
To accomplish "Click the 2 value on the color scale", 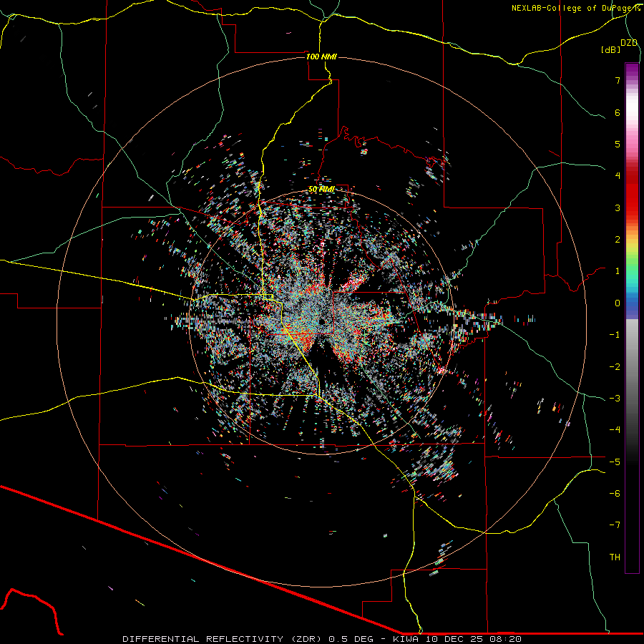I will click(x=618, y=240).
